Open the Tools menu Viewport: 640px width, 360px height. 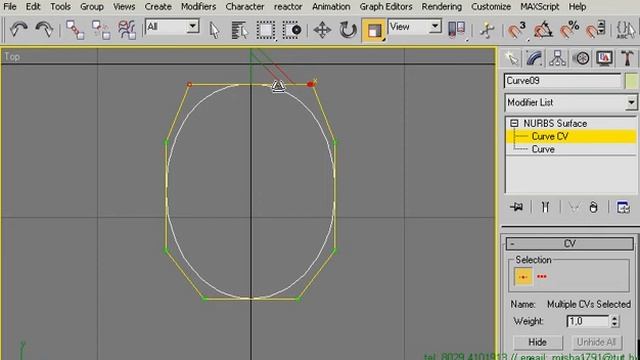pos(60,7)
